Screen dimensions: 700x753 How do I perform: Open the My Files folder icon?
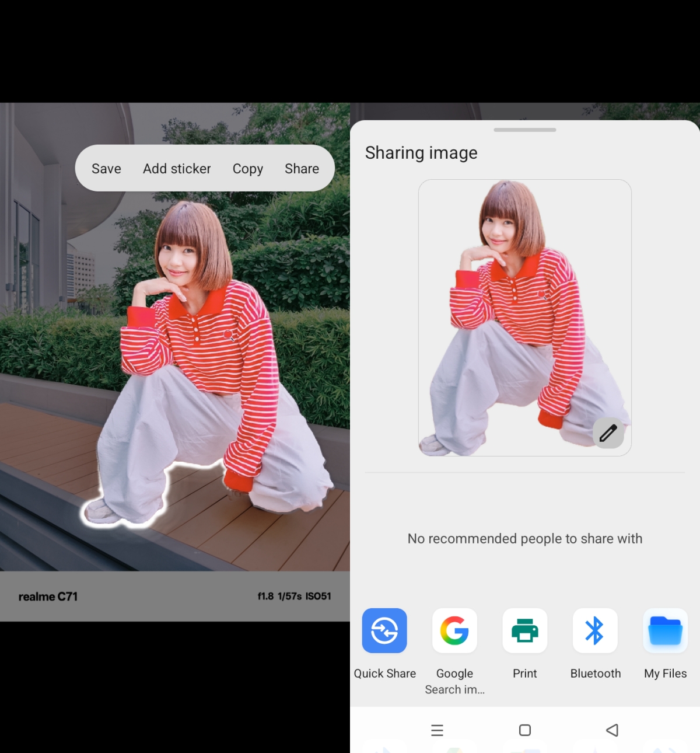pyautogui.click(x=665, y=630)
